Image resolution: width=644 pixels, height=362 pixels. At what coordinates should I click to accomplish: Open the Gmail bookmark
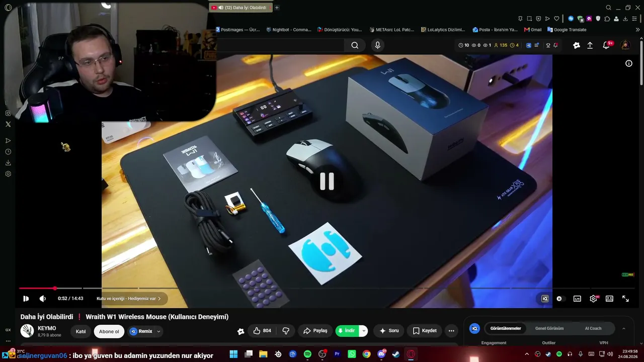tap(533, 30)
